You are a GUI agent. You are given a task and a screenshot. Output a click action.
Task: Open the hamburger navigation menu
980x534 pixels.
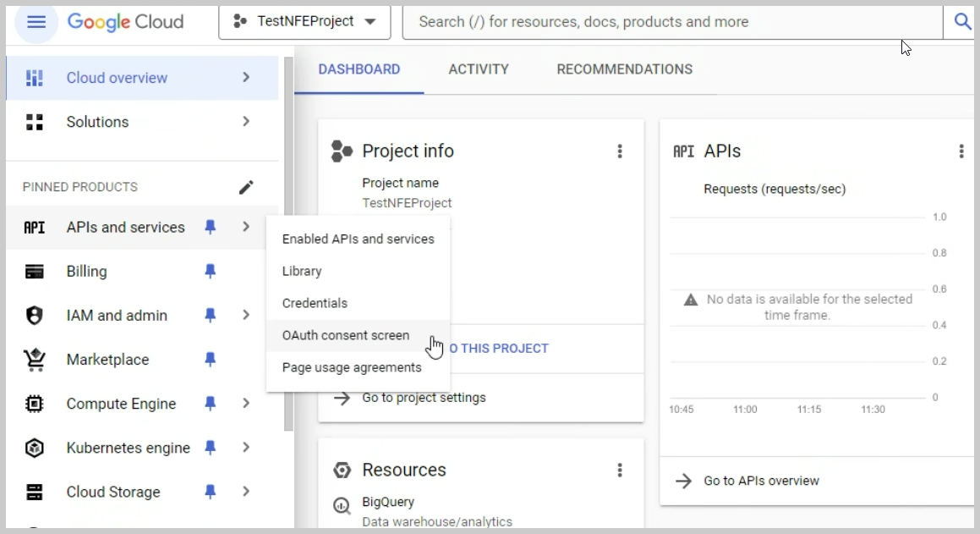pyautogui.click(x=36, y=22)
